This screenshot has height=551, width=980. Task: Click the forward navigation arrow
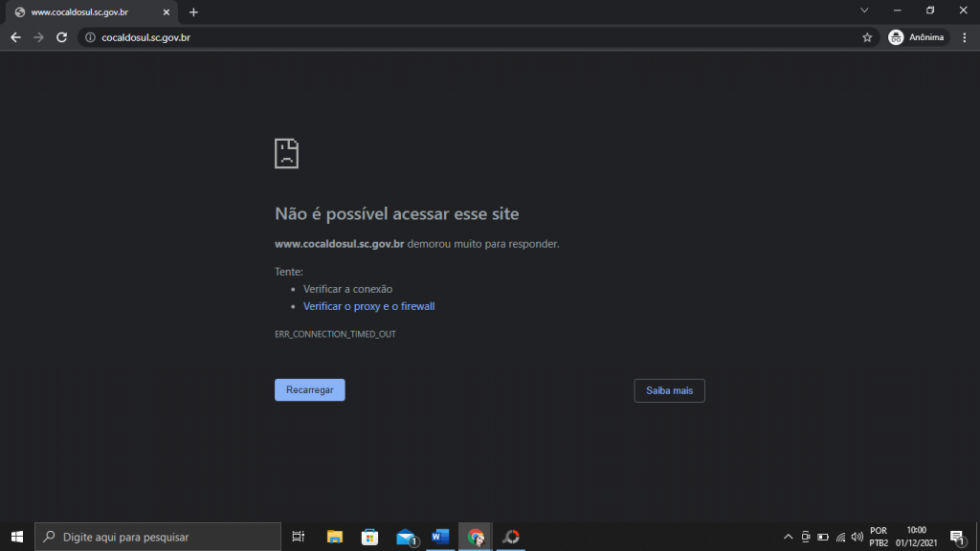(x=38, y=37)
